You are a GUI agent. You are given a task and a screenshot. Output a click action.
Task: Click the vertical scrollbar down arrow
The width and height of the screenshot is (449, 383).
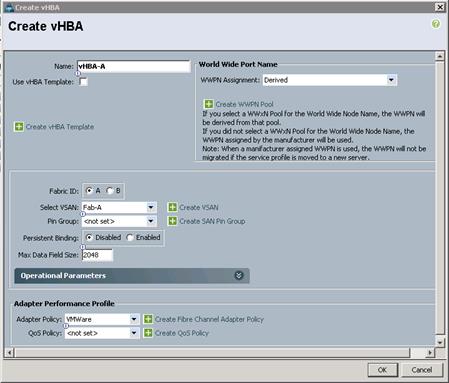point(440,342)
